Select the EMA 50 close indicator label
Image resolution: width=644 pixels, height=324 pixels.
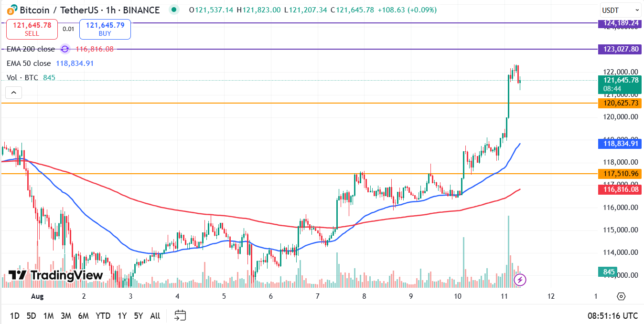pyautogui.click(x=28, y=63)
